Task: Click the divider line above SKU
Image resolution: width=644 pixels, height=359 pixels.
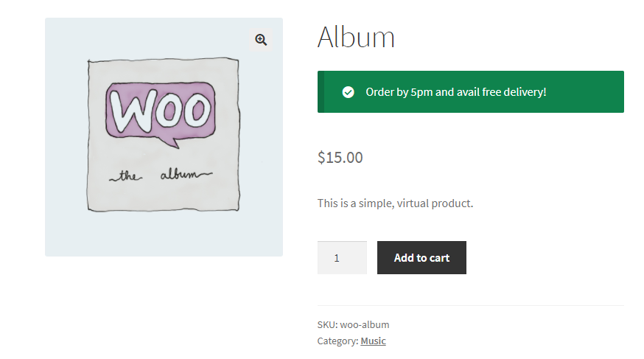Action: (471, 305)
